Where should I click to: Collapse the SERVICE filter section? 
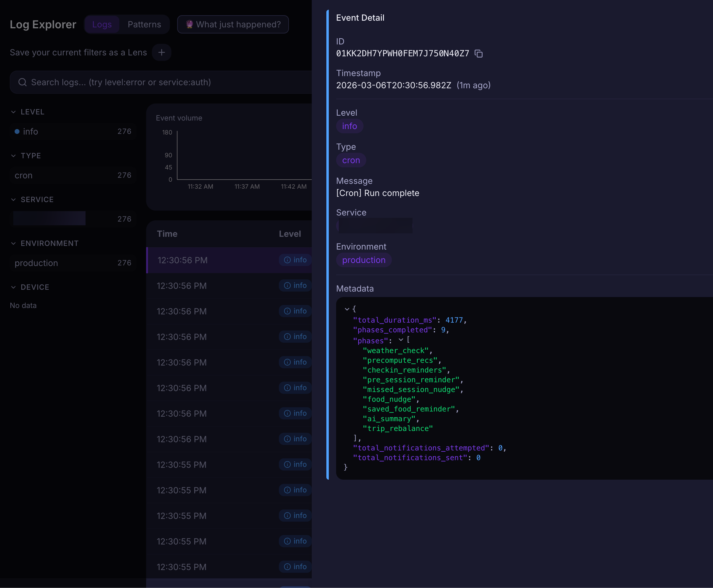click(14, 200)
